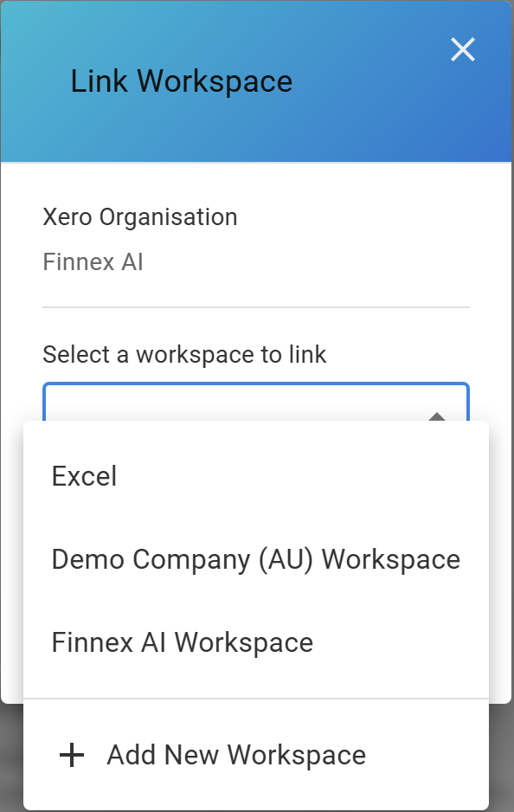Click blank area right of Finnex AI Workspace
Image resolution: width=514 pixels, height=812 pixels.
click(x=402, y=642)
